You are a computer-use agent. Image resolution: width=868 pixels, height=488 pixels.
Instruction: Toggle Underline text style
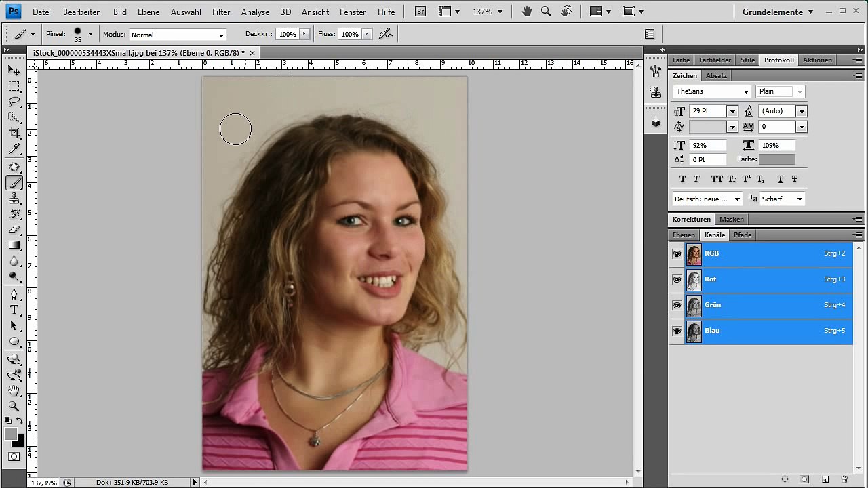(781, 179)
